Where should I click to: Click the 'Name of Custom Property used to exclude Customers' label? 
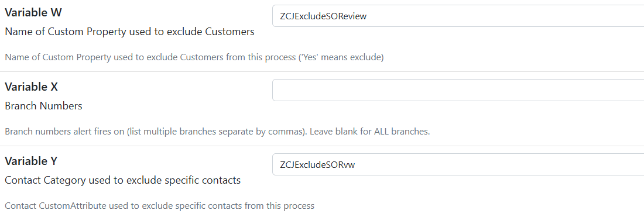(x=130, y=32)
